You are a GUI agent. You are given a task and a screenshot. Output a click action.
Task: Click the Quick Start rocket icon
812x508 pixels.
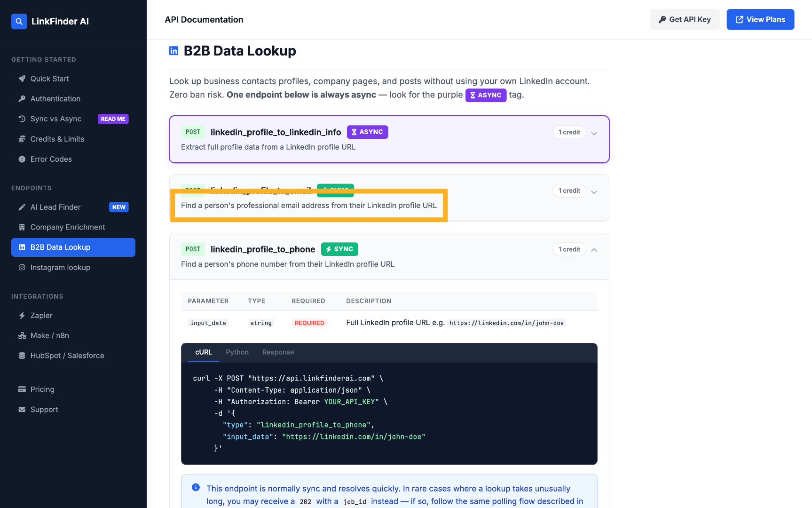point(22,79)
